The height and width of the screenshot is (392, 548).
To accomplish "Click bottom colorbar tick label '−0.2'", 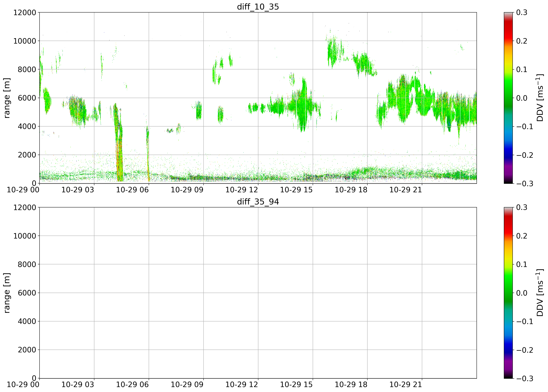I will (x=525, y=350).
